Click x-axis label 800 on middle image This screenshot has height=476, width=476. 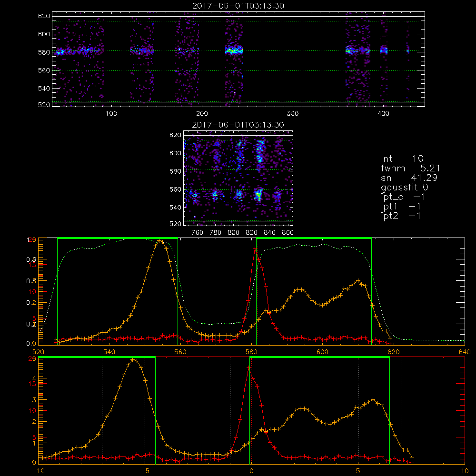click(x=233, y=233)
